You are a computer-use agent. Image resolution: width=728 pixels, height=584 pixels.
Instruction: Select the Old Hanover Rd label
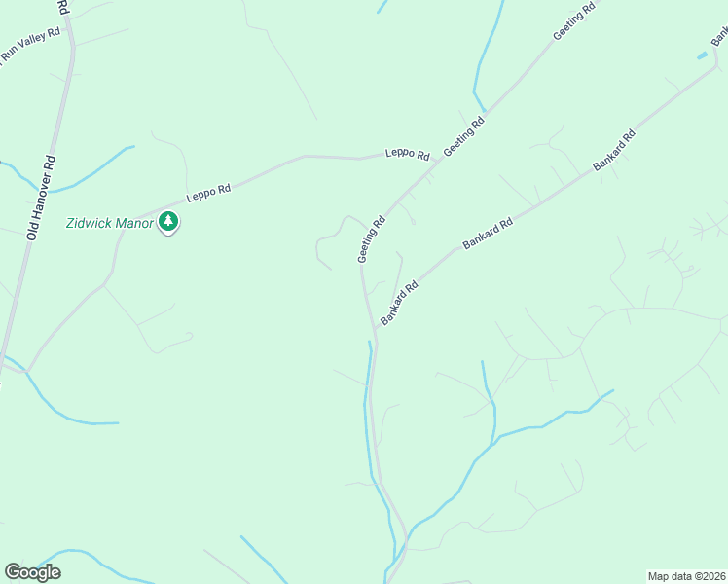pyautogui.click(x=41, y=199)
